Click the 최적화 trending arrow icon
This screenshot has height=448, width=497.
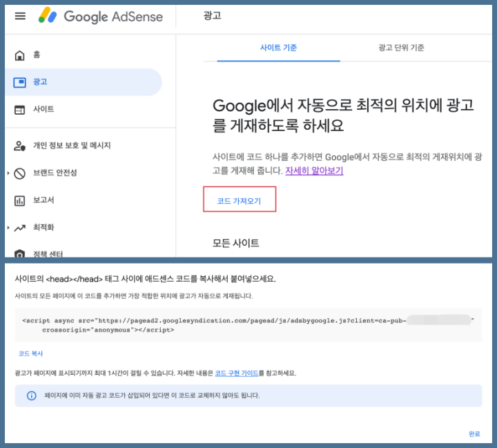point(19,228)
